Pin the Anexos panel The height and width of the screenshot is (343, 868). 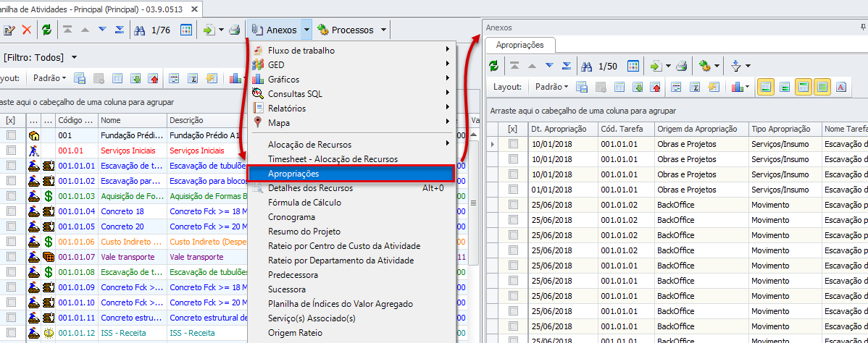[864, 27]
